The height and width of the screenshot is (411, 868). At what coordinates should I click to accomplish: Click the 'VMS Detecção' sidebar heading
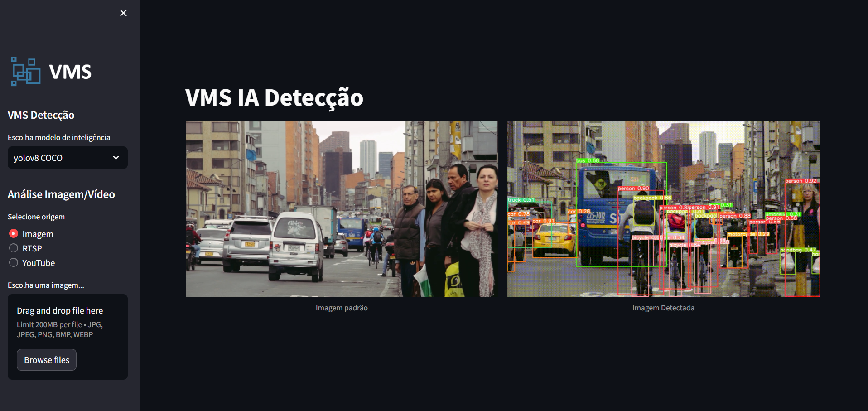(x=41, y=115)
